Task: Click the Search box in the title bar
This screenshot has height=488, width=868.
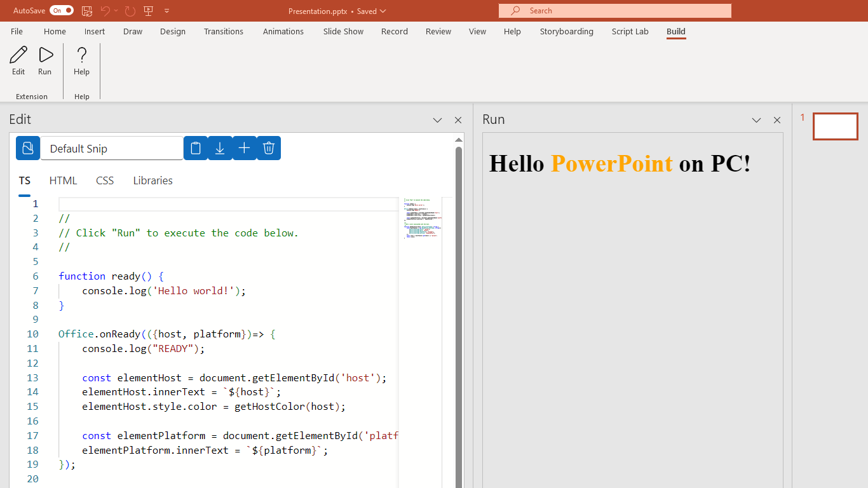Action: [615, 11]
